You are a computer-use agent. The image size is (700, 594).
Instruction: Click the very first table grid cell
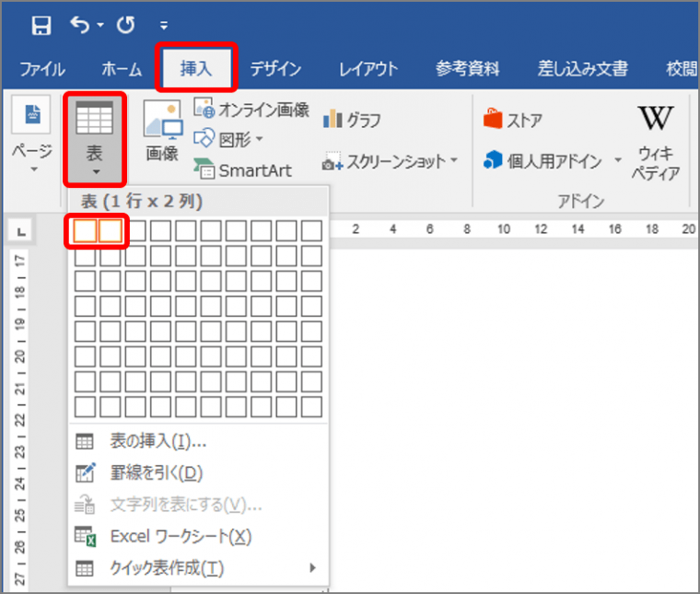click(x=85, y=231)
